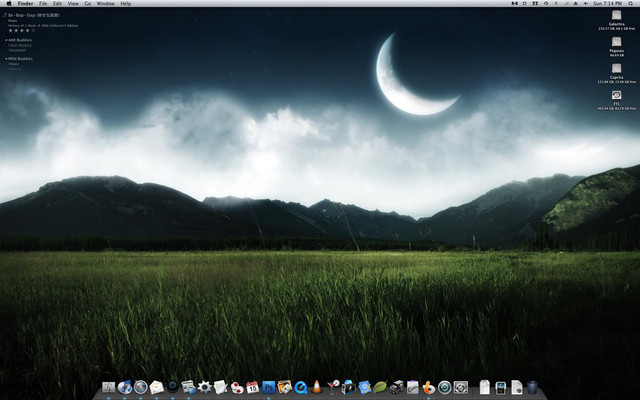Open the Apple menu
Viewport: 640px width, 400px height.
coord(8,4)
